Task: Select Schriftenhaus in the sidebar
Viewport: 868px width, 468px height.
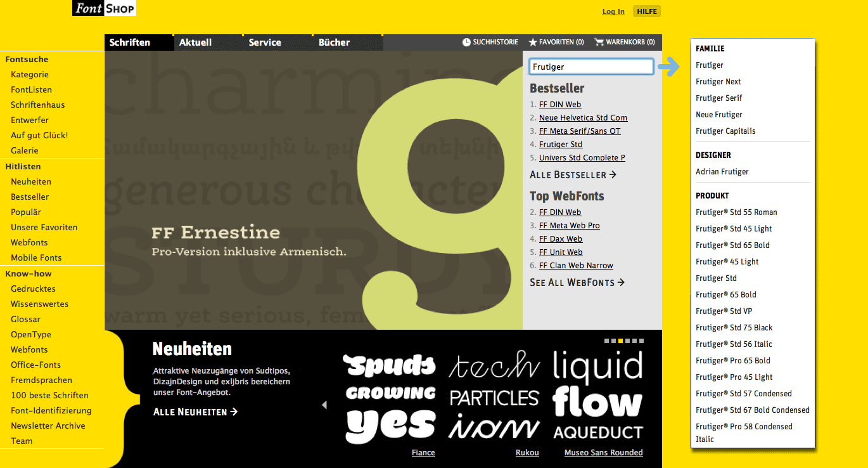Action: (x=38, y=105)
